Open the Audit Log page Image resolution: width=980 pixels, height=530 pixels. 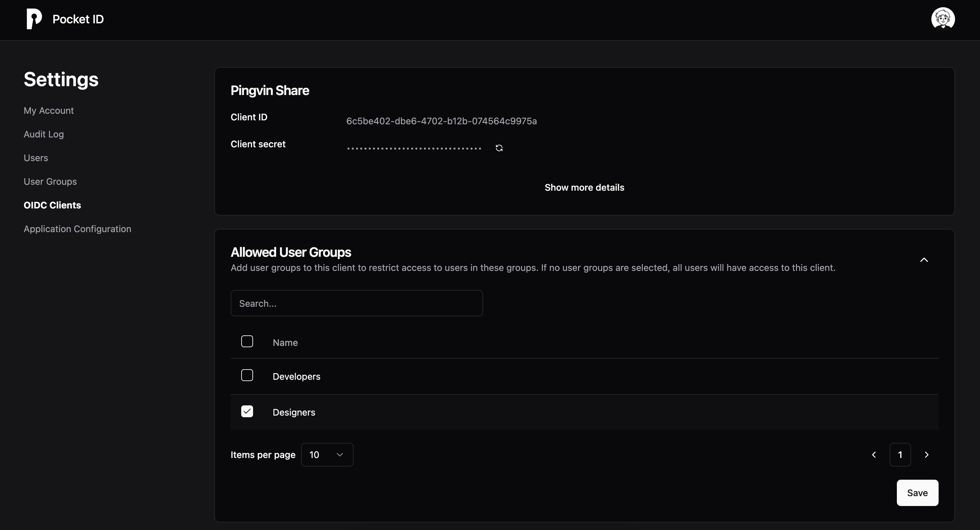point(44,134)
